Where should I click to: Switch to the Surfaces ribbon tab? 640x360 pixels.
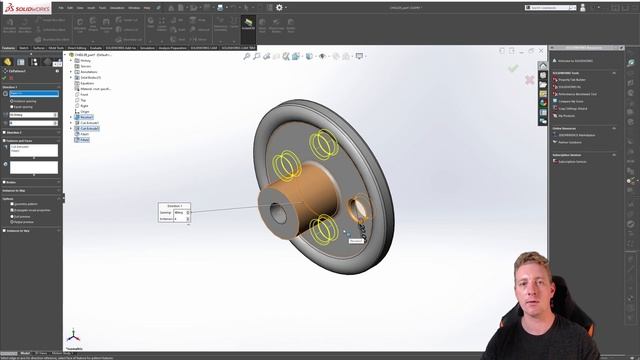coord(39,48)
